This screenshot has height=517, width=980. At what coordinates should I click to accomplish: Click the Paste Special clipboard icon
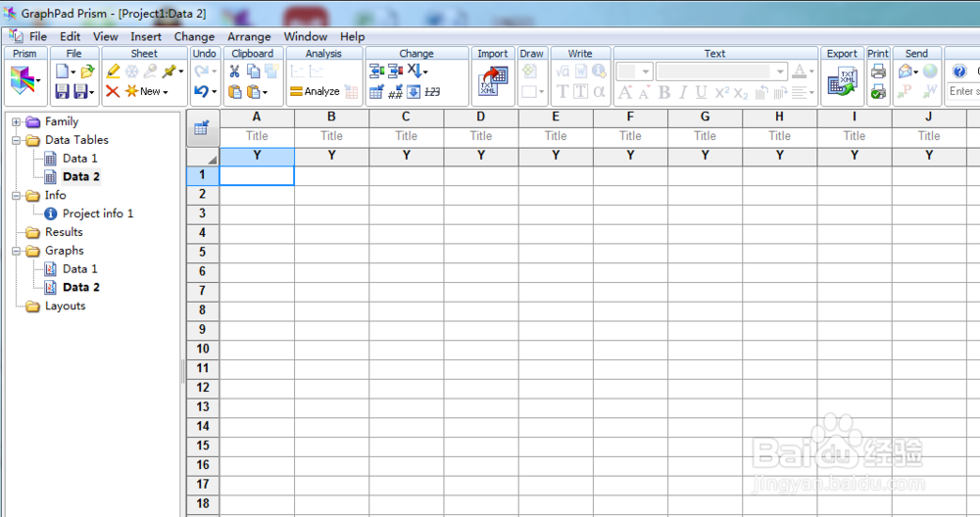tap(253, 92)
